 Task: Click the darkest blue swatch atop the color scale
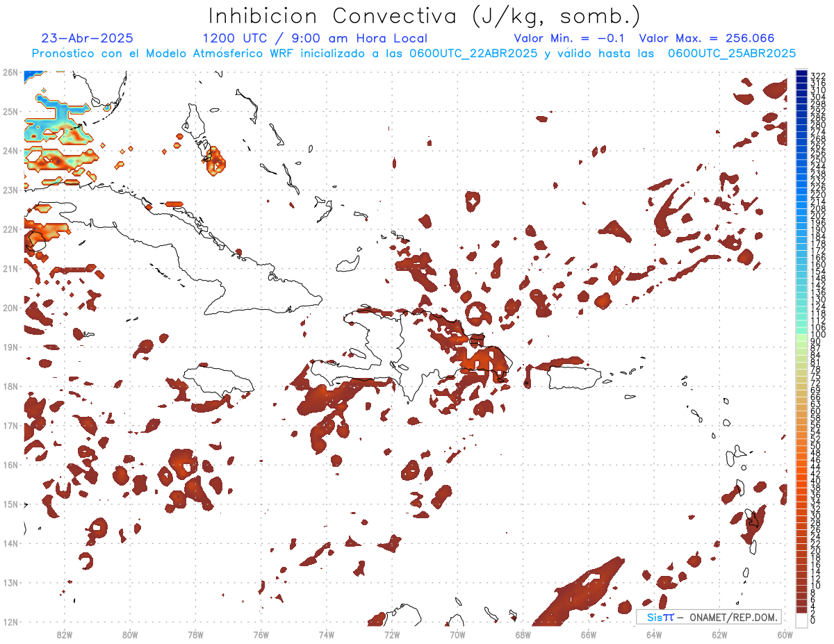pyautogui.click(x=801, y=73)
